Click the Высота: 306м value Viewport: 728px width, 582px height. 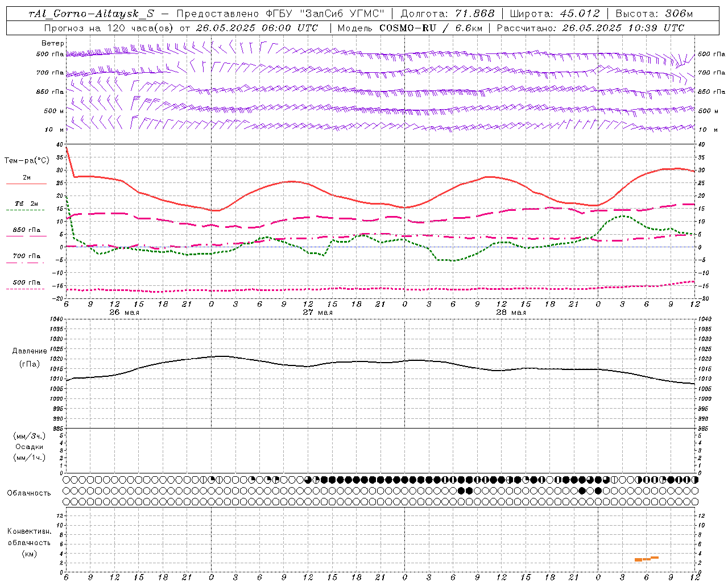click(654, 14)
